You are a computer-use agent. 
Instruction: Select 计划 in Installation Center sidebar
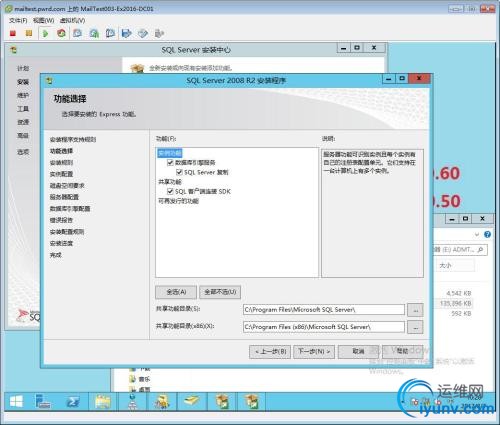pyautogui.click(x=23, y=68)
